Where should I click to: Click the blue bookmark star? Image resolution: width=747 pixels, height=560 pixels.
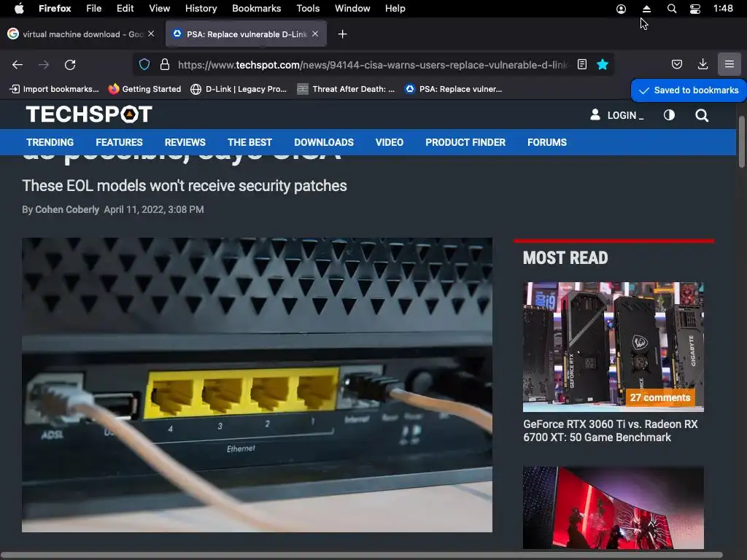coord(602,64)
